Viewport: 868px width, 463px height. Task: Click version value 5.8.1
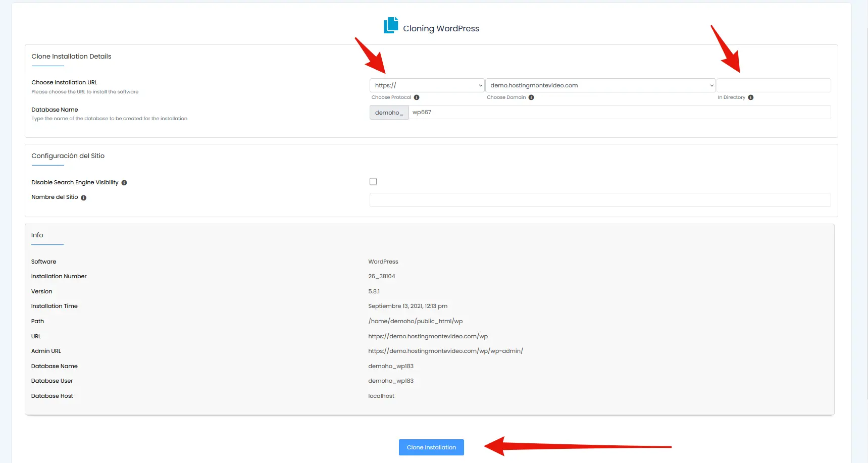coord(374,291)
